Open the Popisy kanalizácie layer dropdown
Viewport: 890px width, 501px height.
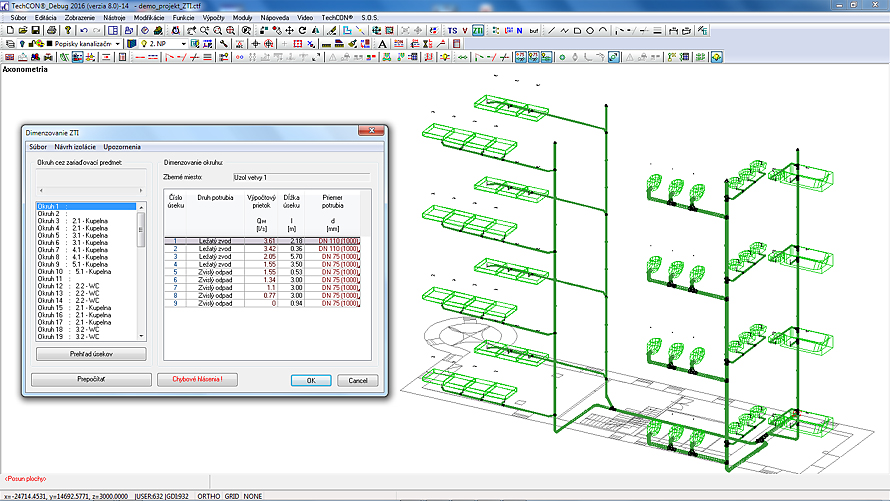(x=118, y=44)
